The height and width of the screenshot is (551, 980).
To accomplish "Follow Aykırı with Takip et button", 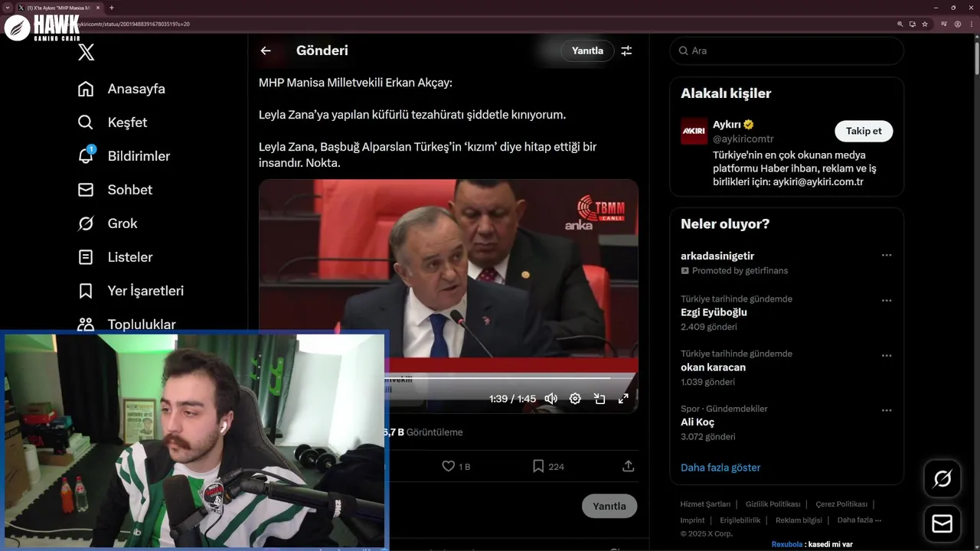I will [864, 131].
